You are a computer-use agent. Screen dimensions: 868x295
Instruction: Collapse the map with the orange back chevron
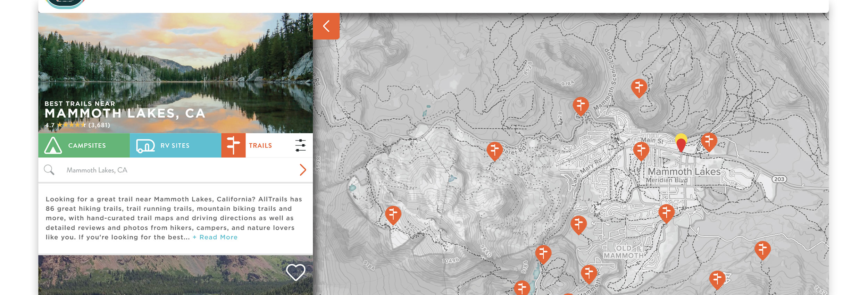[326, 26]
